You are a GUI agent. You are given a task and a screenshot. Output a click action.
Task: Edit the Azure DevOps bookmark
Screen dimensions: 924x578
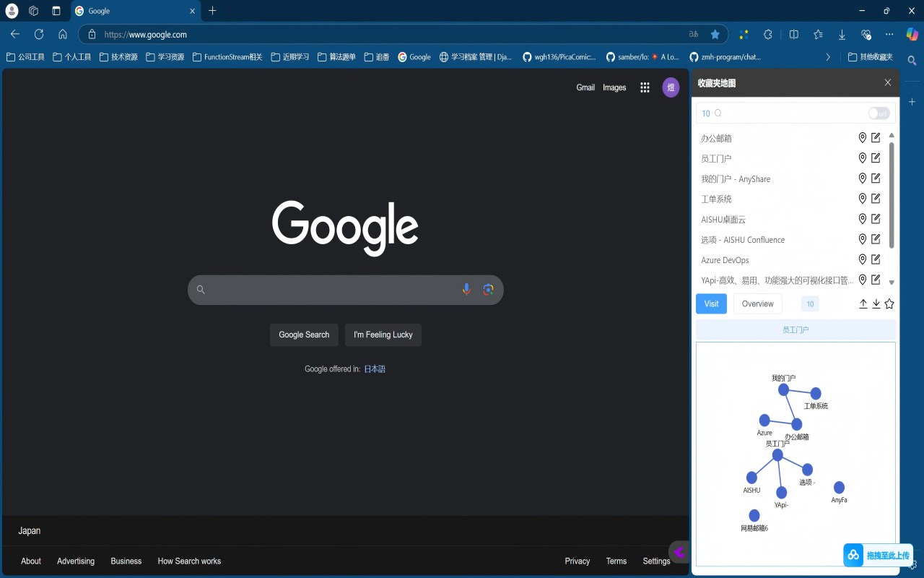(x=876, y=259)
